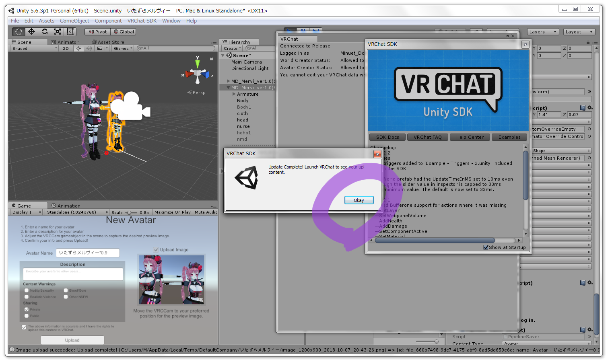The height and width of the screenshot is (364, 610).
Task: Toggle scene audio speaker icon
Action: 89,48
